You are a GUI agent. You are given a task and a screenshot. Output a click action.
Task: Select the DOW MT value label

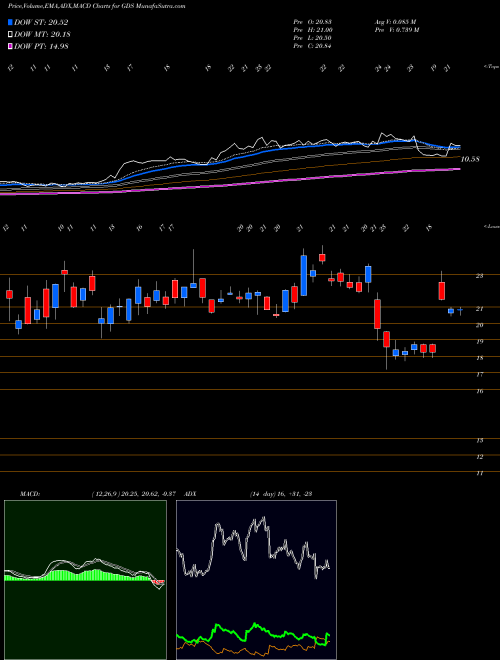pyautogui.click(x=42, y=35)
